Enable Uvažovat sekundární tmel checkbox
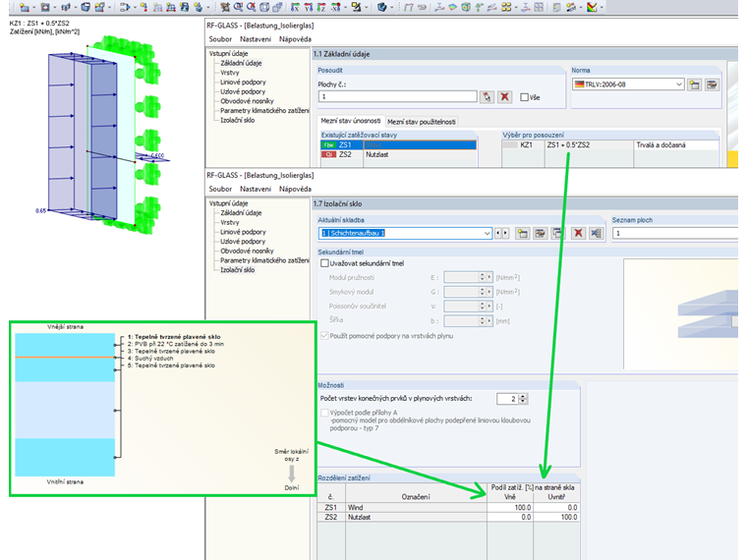The width and height of the screenshot is (747, 560). [x=324, y=263]
